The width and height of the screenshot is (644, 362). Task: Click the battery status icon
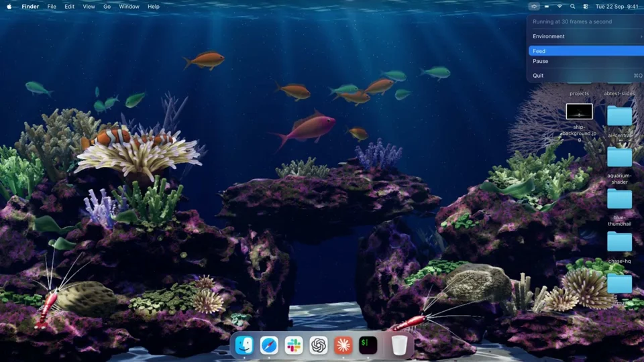(x=547, y=7)
